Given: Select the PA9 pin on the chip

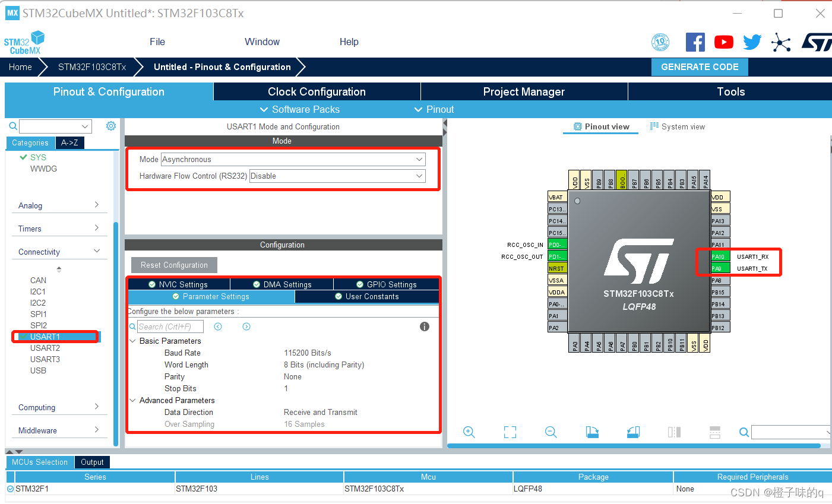Looking at the screenshot, I should (x=720, y=268).
